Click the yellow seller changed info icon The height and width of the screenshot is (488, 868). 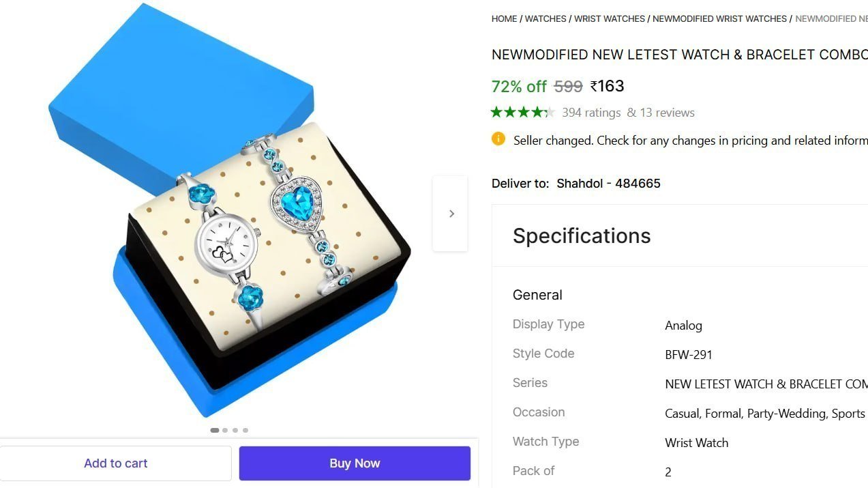click(x=498, y=139)
